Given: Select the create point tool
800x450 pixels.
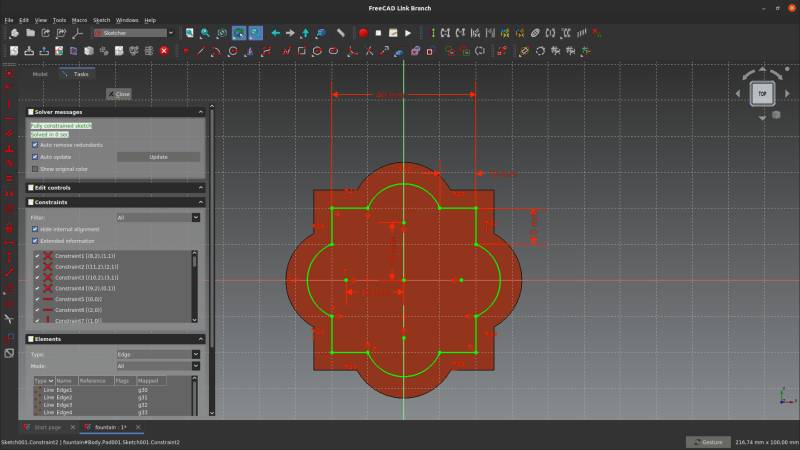Looking at the screenshot, I should (186, 51).
